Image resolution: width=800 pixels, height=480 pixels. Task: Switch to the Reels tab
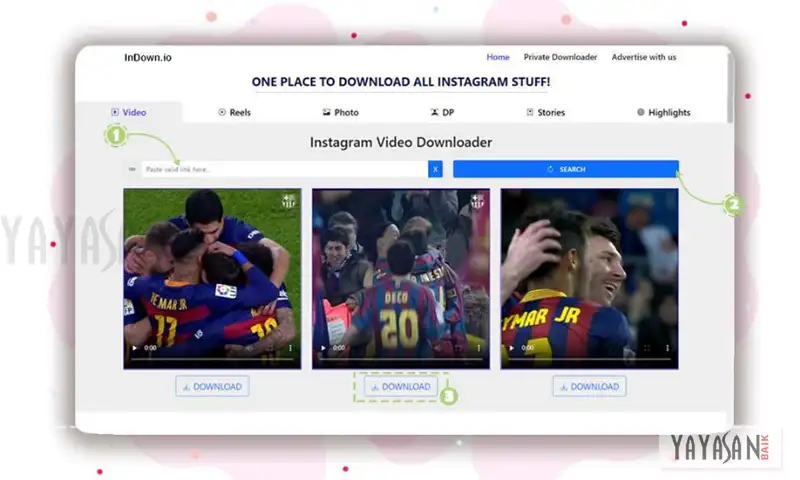coord(235,112)
